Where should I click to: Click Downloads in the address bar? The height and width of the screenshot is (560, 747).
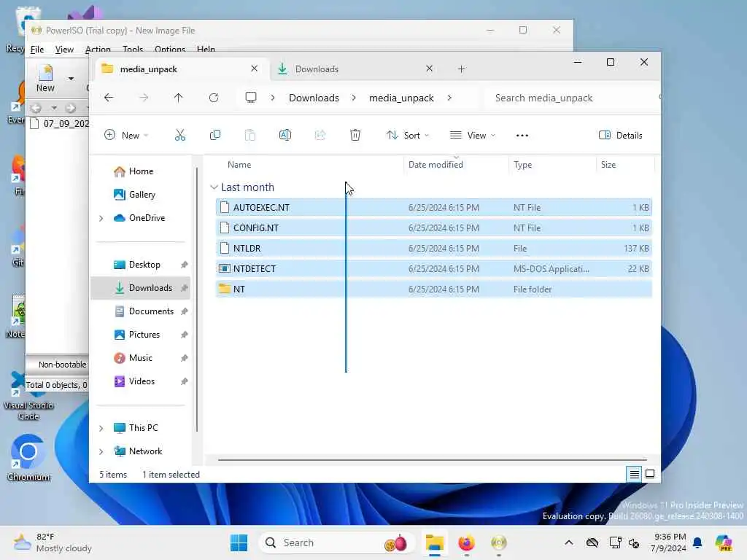pyautogui.click(x=314, y=98)
